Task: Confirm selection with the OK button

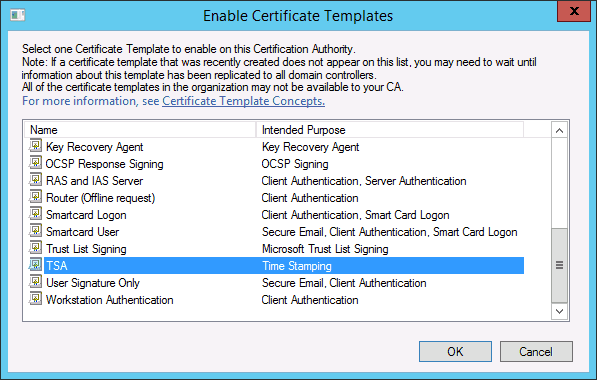Action: click(x=455, y=351)
